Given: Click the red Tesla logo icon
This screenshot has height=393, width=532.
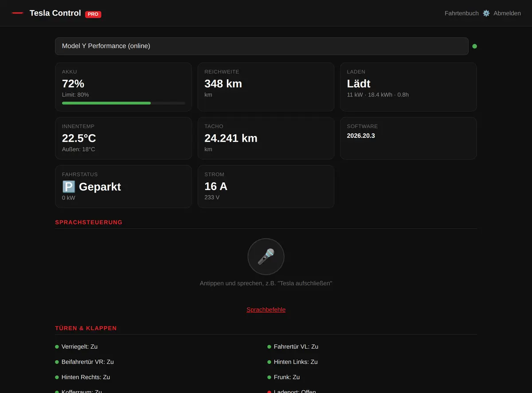Looking at the screenshot, I should click(17, 13).
